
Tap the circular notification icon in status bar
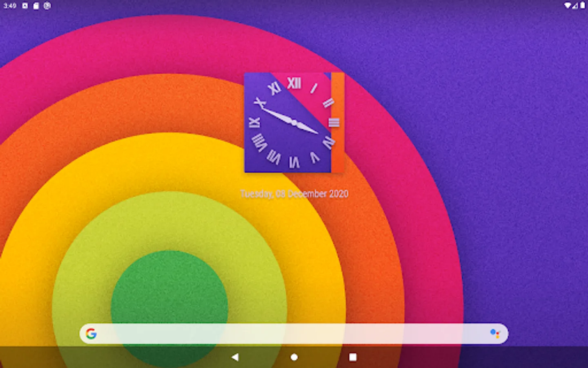point(47,6)
